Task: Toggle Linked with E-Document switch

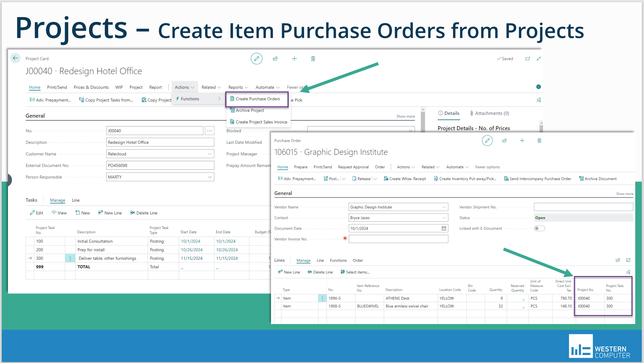Action: pyautogui.click(x=539, y=228)
